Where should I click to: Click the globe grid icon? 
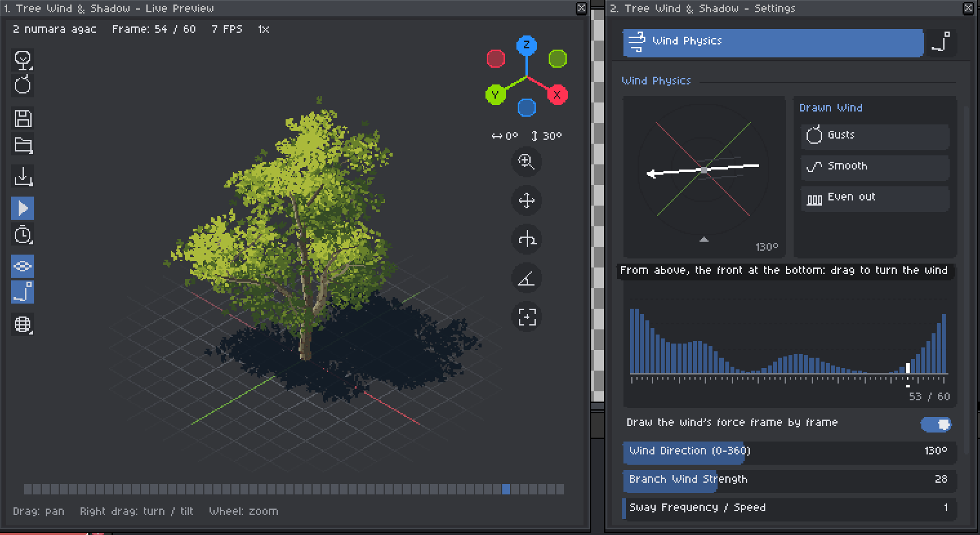click(23, 324)
